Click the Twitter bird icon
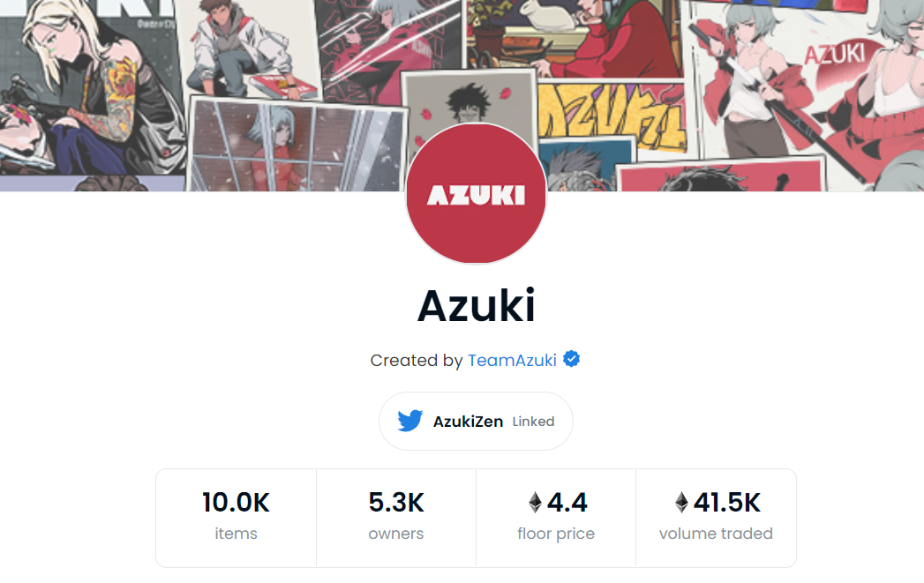Screen dimensions: 924x583 (x=410, y=421)
